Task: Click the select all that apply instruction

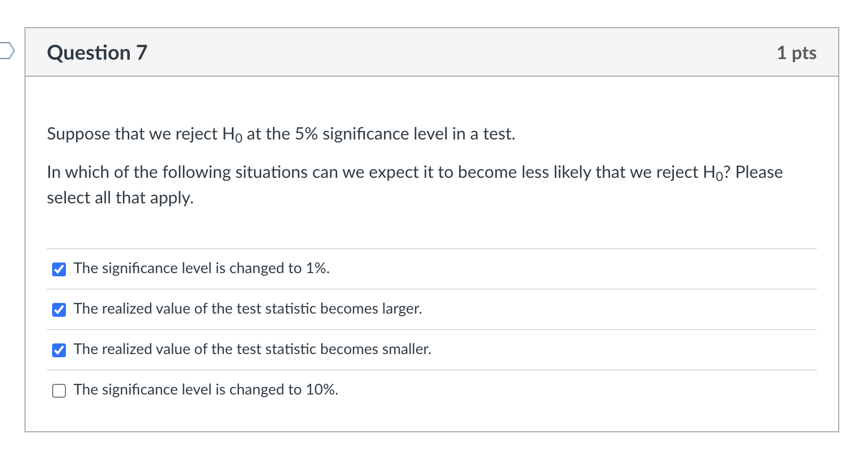Action: pyautogui.click(x=120, y=198)
